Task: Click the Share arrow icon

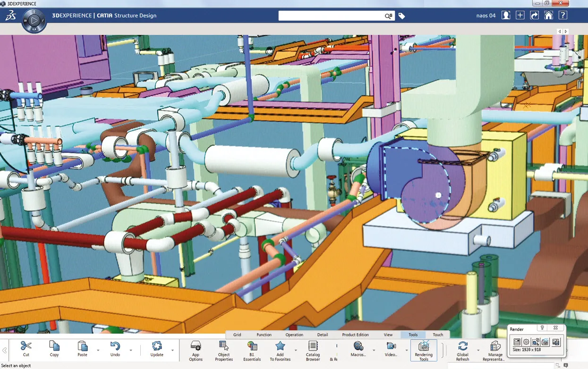Action: (534, 16)
